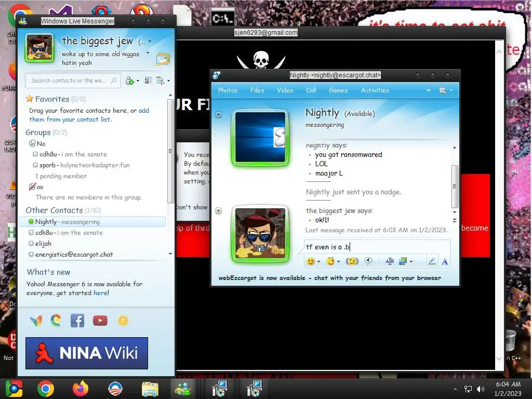Change the contact list layout view
The height and width of the screenshot is (399, 532).
148,81
